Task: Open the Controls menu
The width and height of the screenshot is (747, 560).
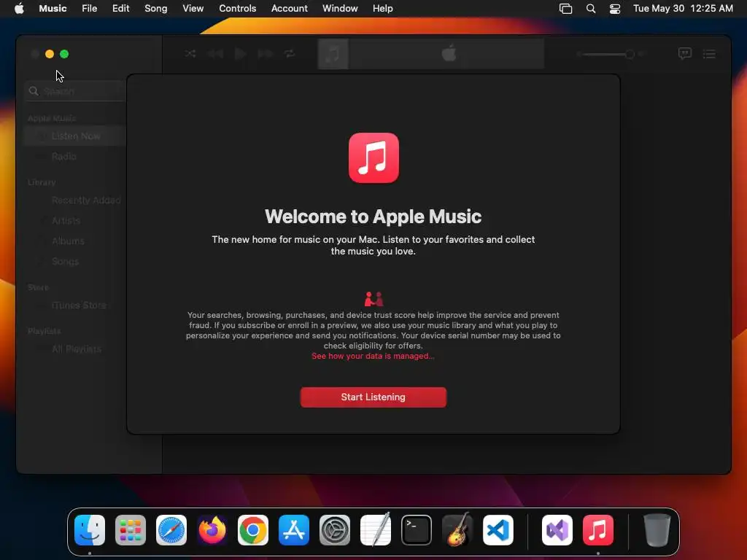Action: [x=237, y=9]
